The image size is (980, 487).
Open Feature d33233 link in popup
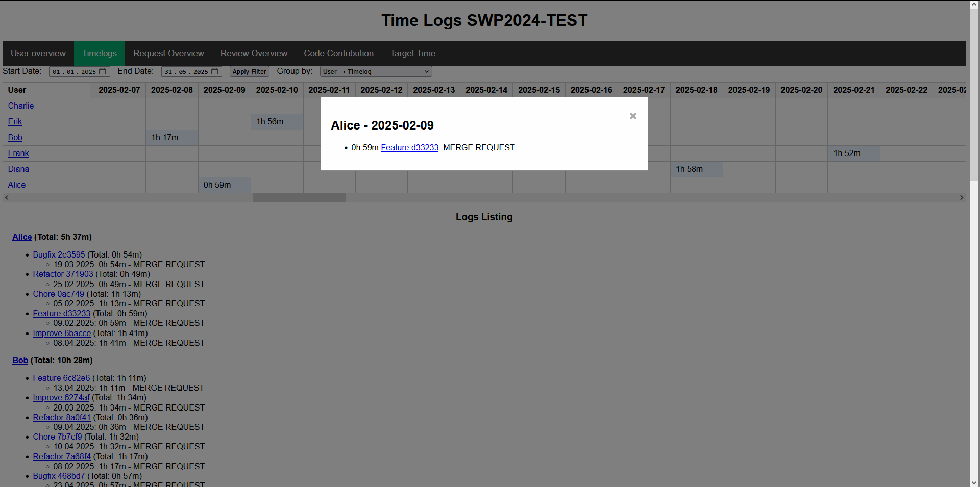[x=409, y=148]
